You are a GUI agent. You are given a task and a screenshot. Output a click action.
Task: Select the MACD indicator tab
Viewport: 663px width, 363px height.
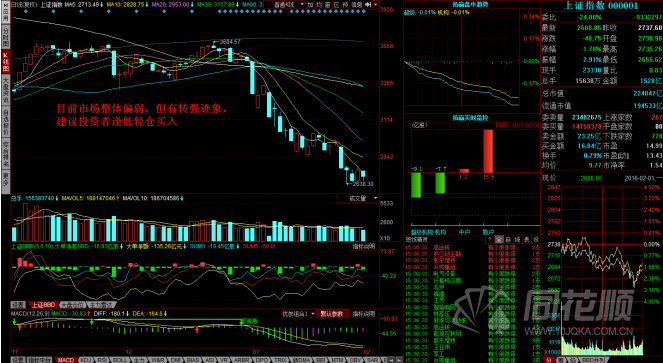pos(66,360)
